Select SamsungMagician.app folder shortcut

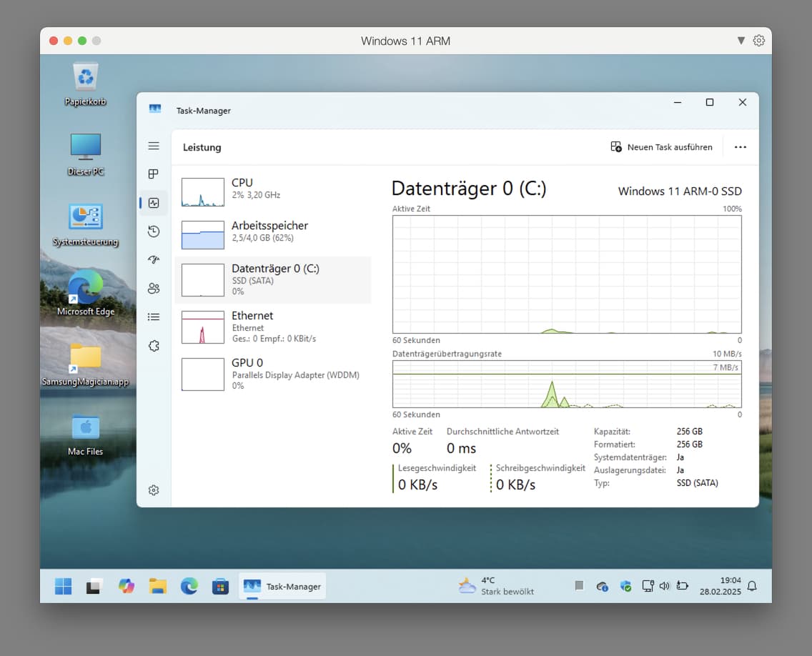click(86, 364)
